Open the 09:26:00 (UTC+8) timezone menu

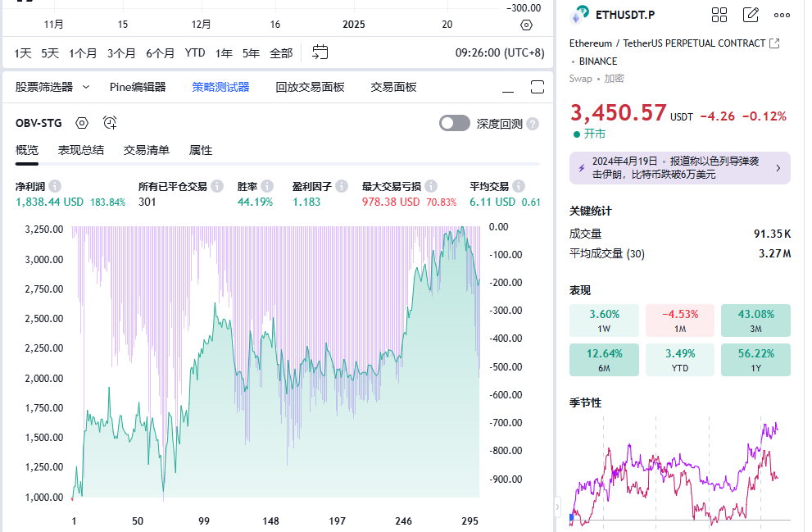pos(499,52)
